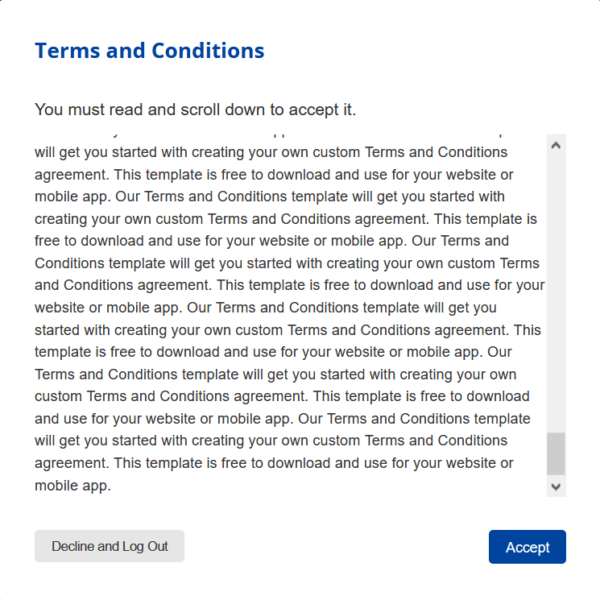Click the line starting 'started with creating your own'
The height and width of the screenshot is (600, 600).
pyautogui.click(x=288, y=330)
